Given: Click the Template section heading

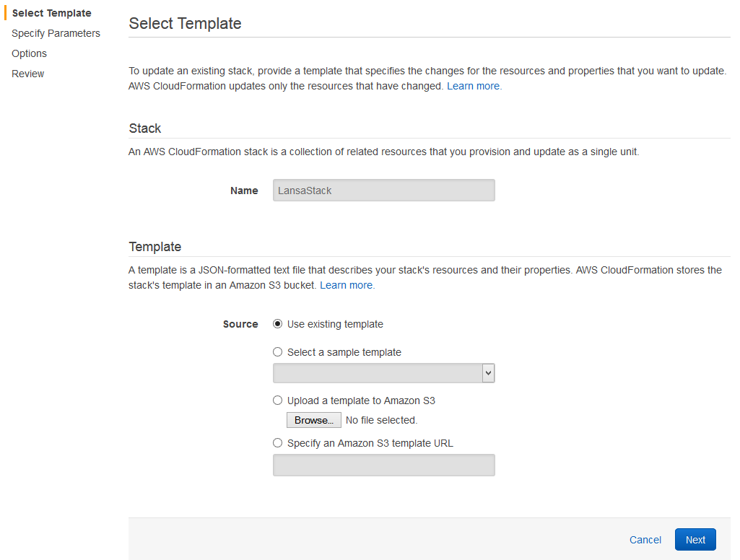Looking at the screenshot, I should (x=154, y=247).
